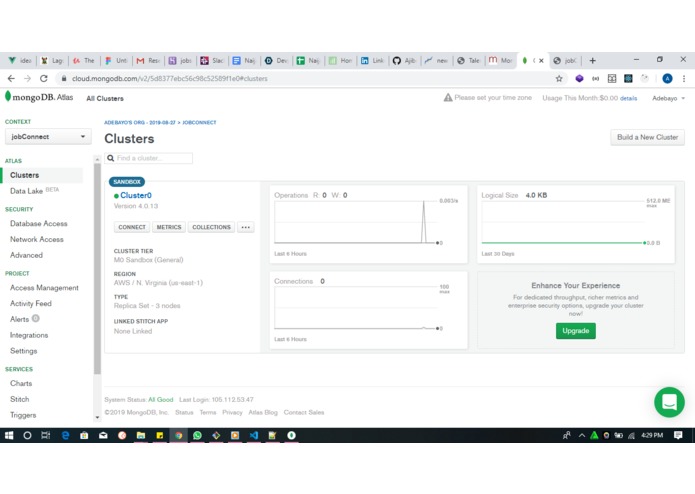
Task: Open project Settings in the sidebar
Action: point(23,351)
